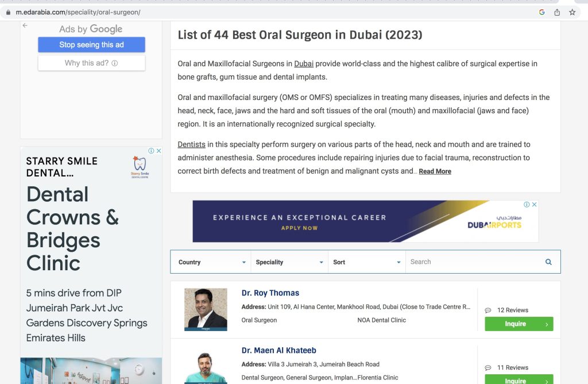The image size is (588, 384).
Task: Open the Speciality dropdown
Action: [289, 262]
